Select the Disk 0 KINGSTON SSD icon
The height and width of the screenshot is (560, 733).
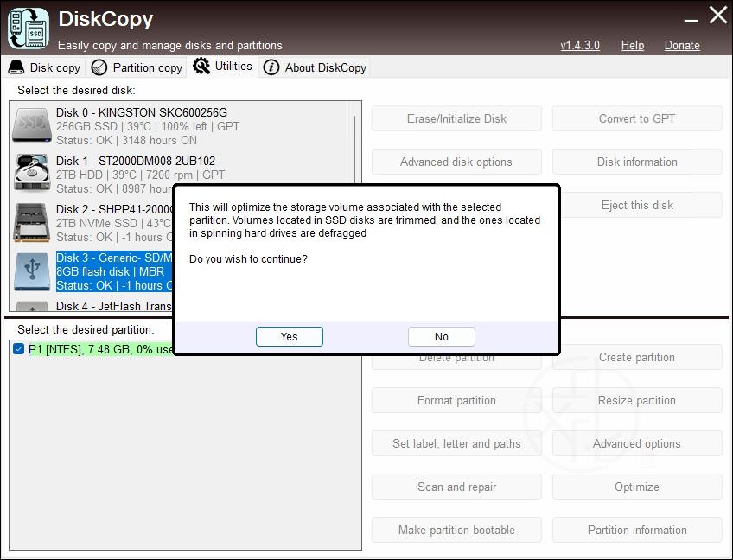(32, 125)
